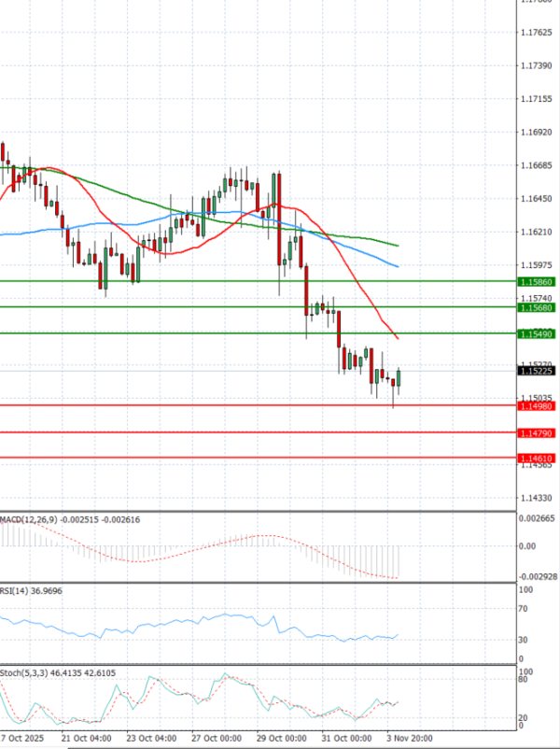Viewport: 560px width, 749px height.
Task: Click the 1.17625 price axis label
Action: (x=536, y=33)
